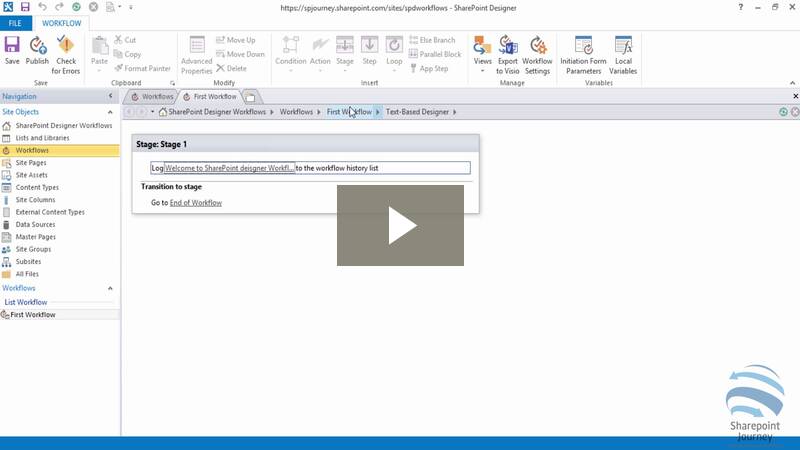The image size is (800, 450).
Task: Insert a Step
Action: 369,50
